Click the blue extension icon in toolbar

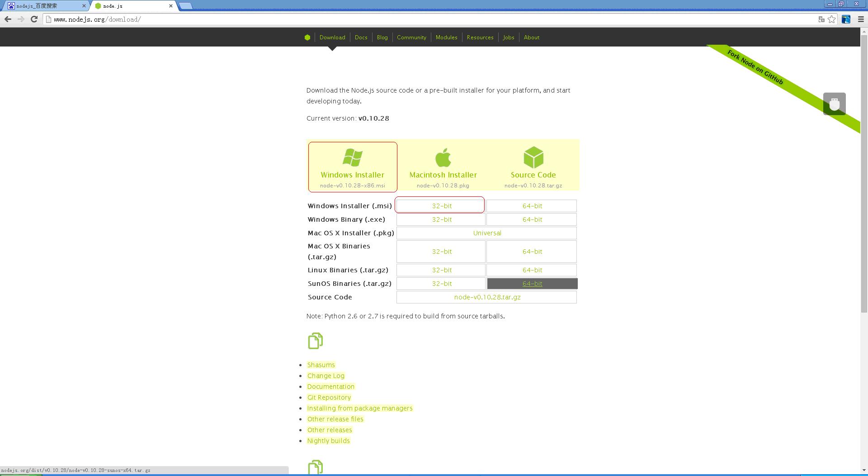[846, 19]
